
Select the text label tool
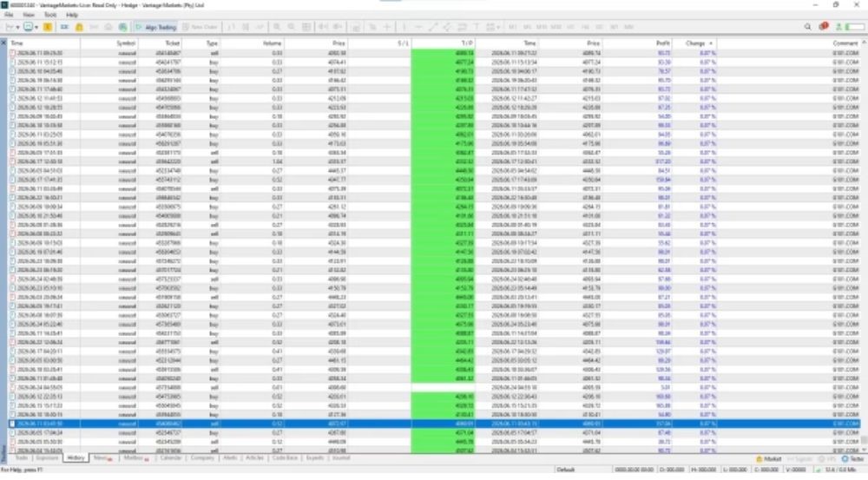click(477, 27)
